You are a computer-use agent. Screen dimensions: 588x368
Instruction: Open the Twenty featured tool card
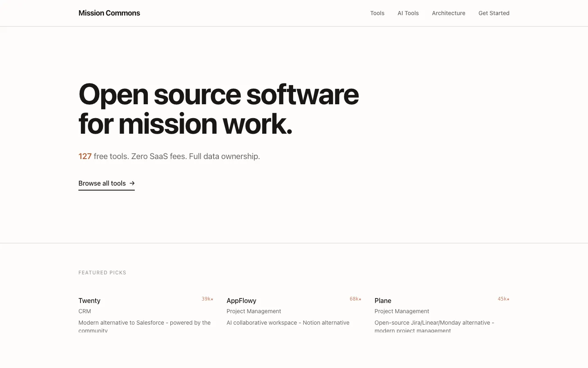(x=89, y=301)
